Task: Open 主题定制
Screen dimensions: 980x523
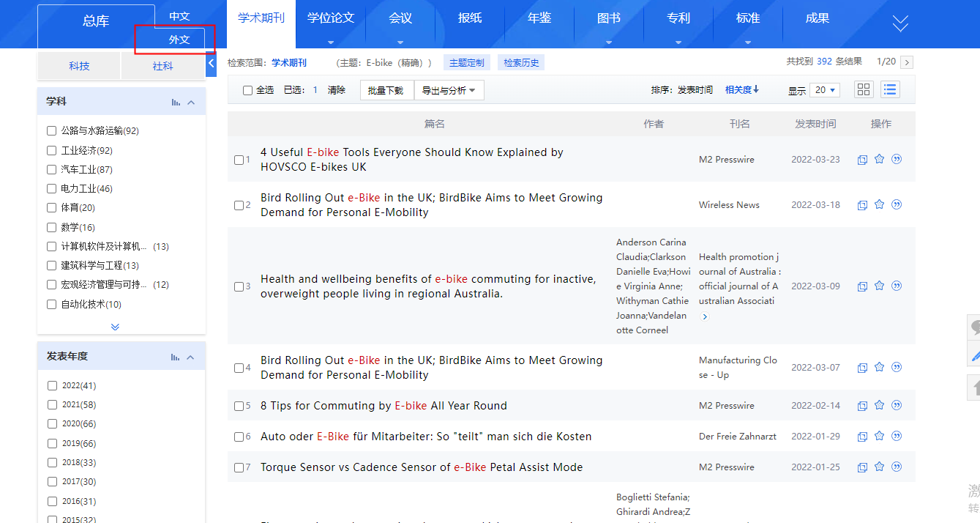Action: 467,63
